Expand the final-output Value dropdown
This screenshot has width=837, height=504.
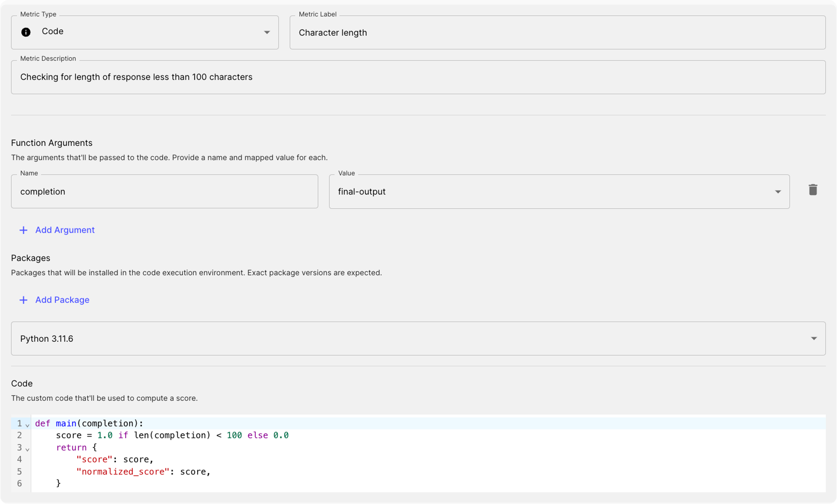pos(778,192)
